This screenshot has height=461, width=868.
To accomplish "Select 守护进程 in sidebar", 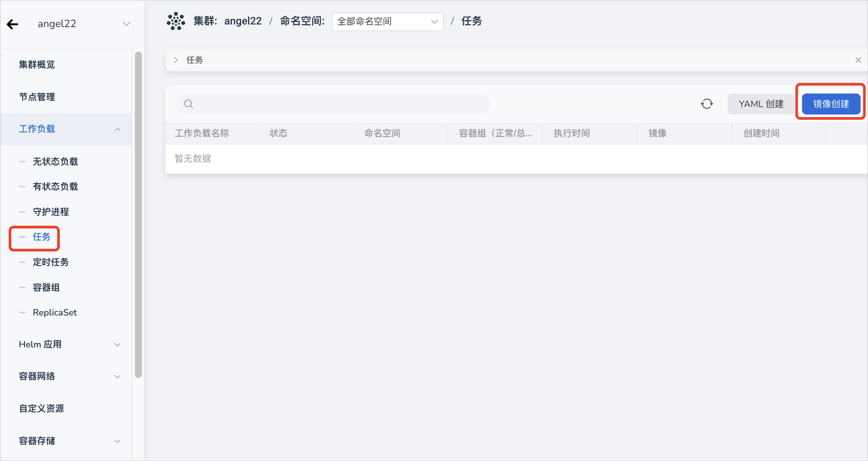I will click(x=51, y=212).
